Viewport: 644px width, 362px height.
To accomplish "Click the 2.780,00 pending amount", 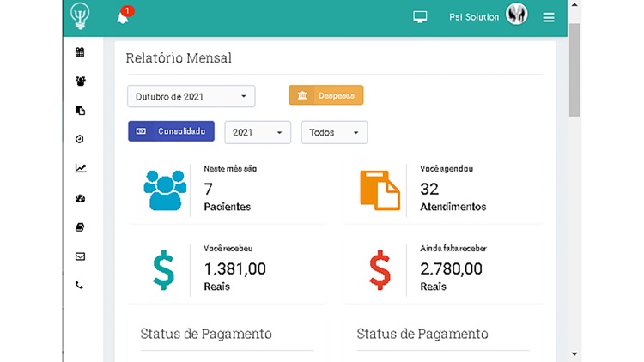I will click(451, 268).
